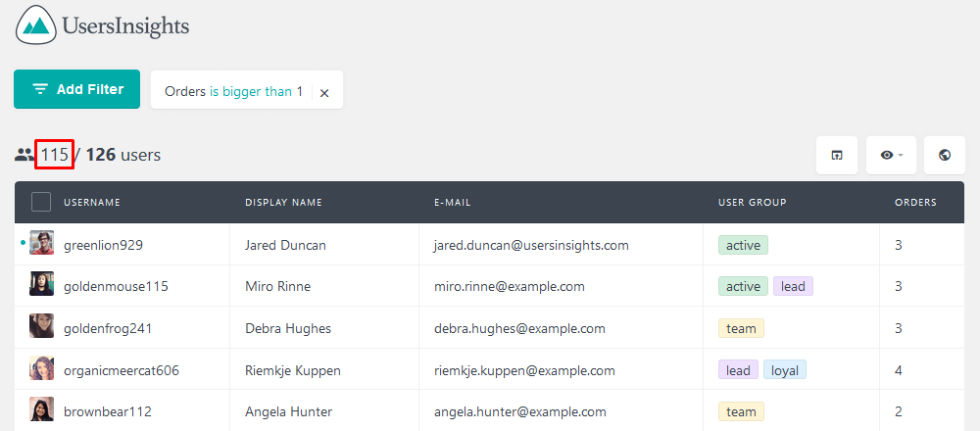Screen dimensions: 980x431
Task: Click orders value 4 for Riemkje Kuppen
Action: (x=898, y=370)
